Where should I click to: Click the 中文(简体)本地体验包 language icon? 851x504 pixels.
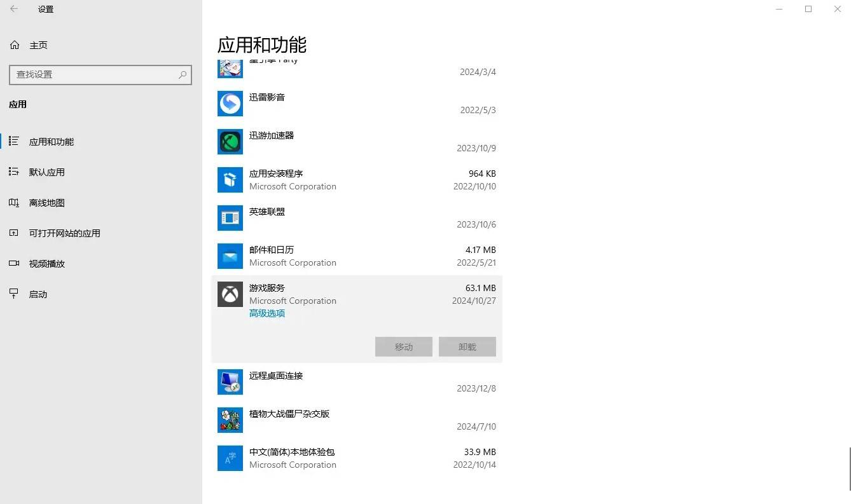point(230,458)
